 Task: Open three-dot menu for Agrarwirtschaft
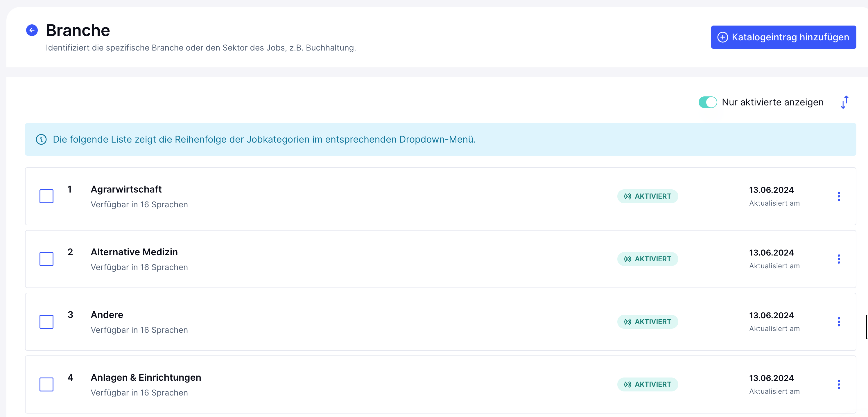point(839,196)
